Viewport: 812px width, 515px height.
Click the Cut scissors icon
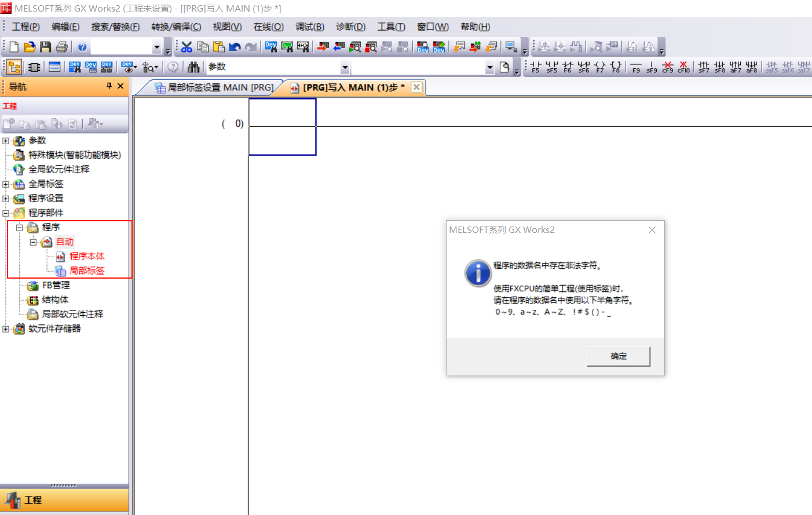186,47
